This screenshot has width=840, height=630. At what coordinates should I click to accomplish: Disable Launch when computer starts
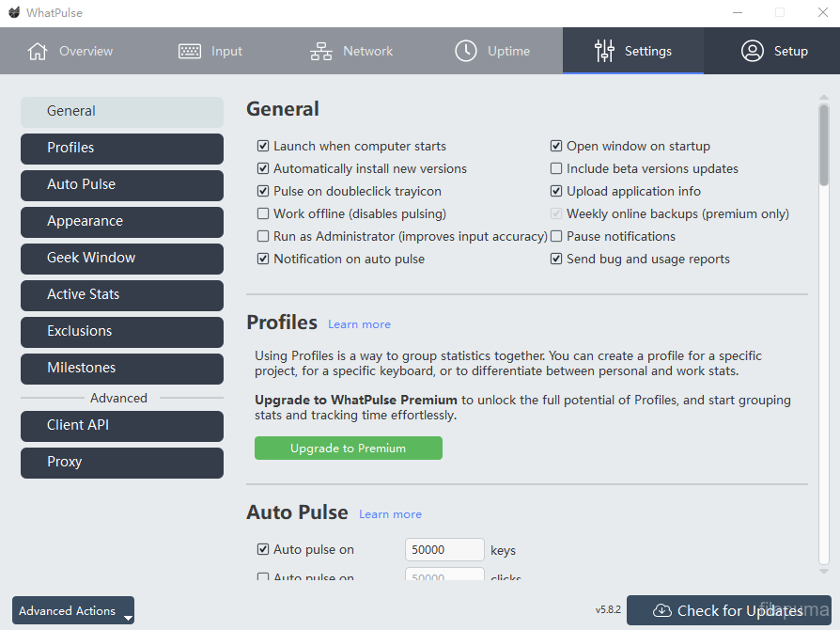(263, 147)
